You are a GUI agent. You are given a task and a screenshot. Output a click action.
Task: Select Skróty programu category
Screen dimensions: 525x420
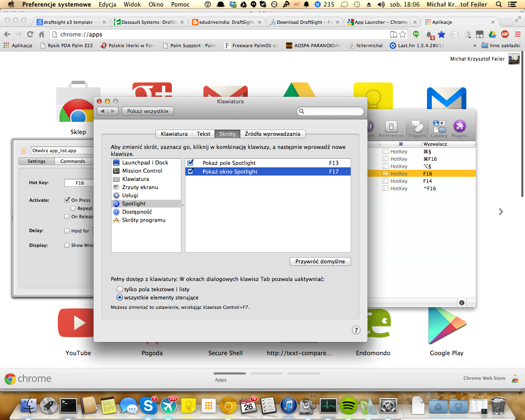(146, 220)
